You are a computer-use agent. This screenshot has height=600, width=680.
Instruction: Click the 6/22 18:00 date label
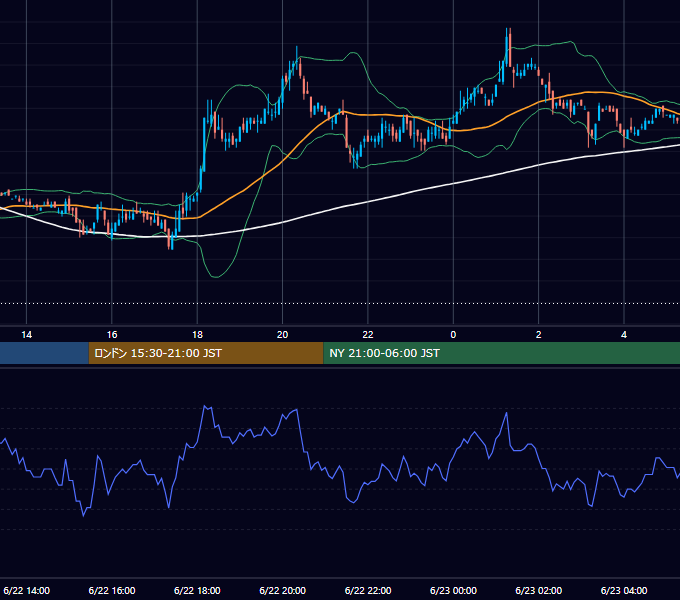pyautogui.click(x=197, y=590)
